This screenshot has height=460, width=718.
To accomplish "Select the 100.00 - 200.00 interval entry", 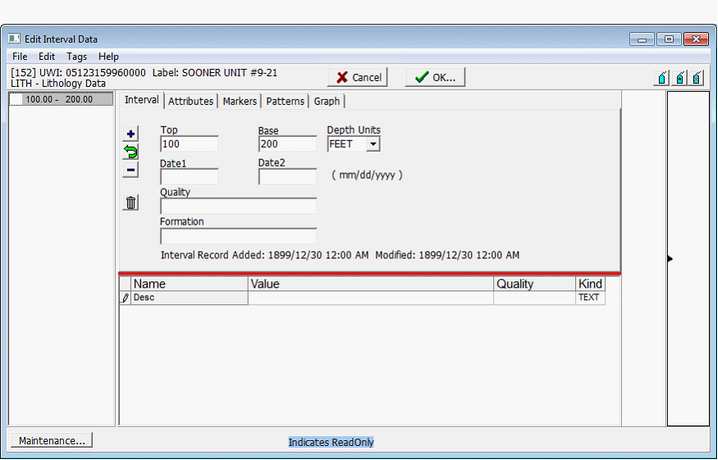I will pos(59,100).
